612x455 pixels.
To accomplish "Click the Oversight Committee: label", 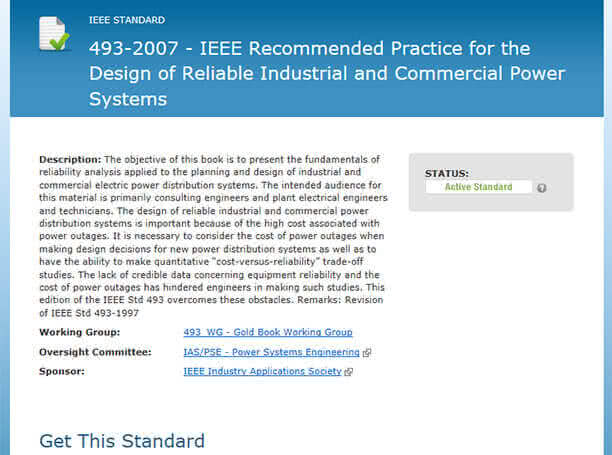I will [x=95, y=352].
